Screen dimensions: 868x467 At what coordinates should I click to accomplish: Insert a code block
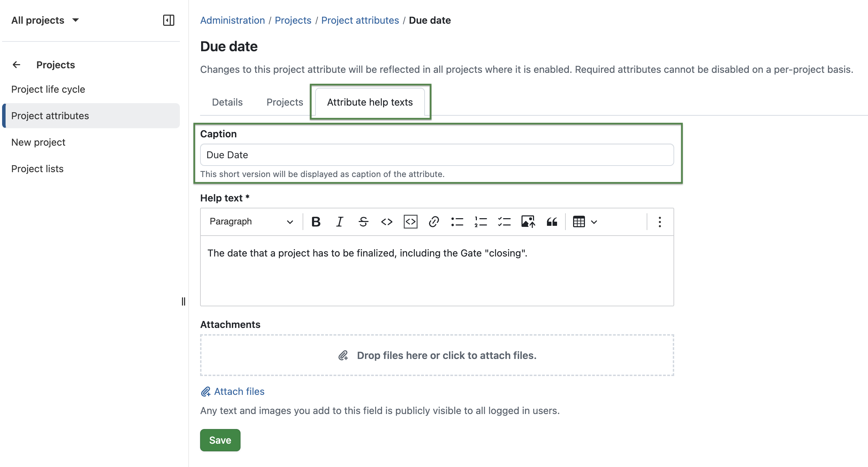pos(410,222)
